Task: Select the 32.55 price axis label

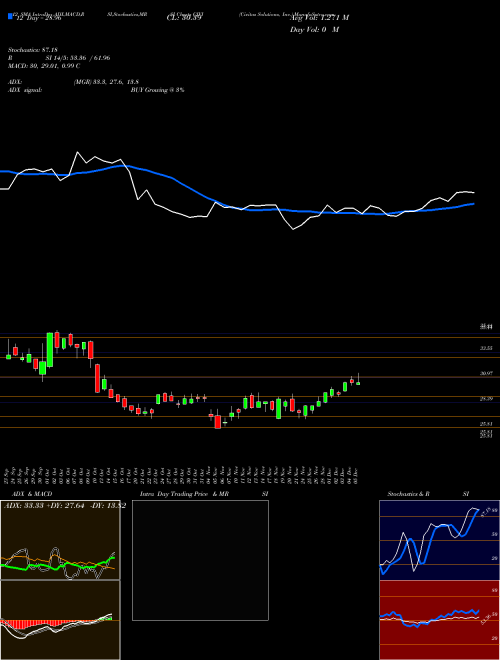Action: click(x=487, y=349)
